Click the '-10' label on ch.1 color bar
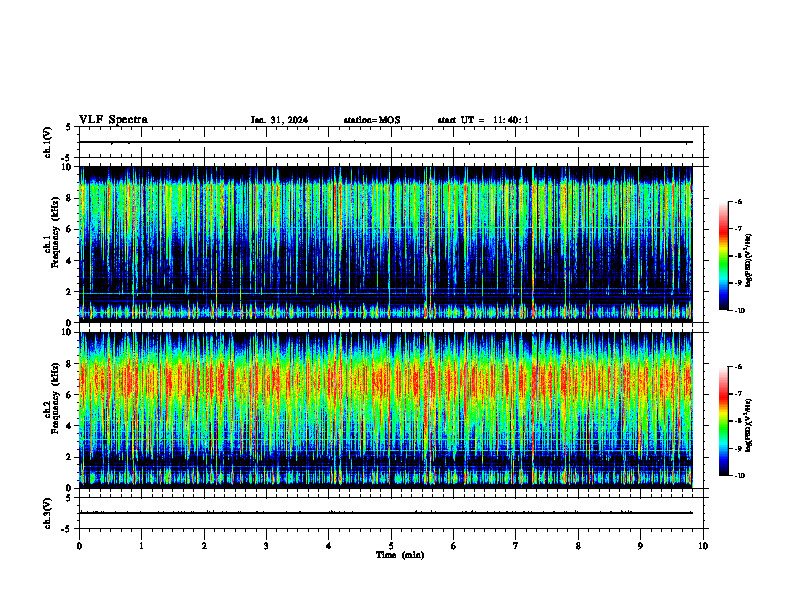 [739, 310]
